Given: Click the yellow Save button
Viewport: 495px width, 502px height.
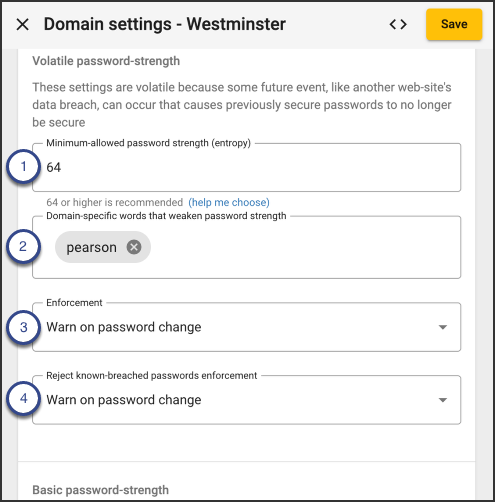Looking at the screenshot, I should [454, 24].
